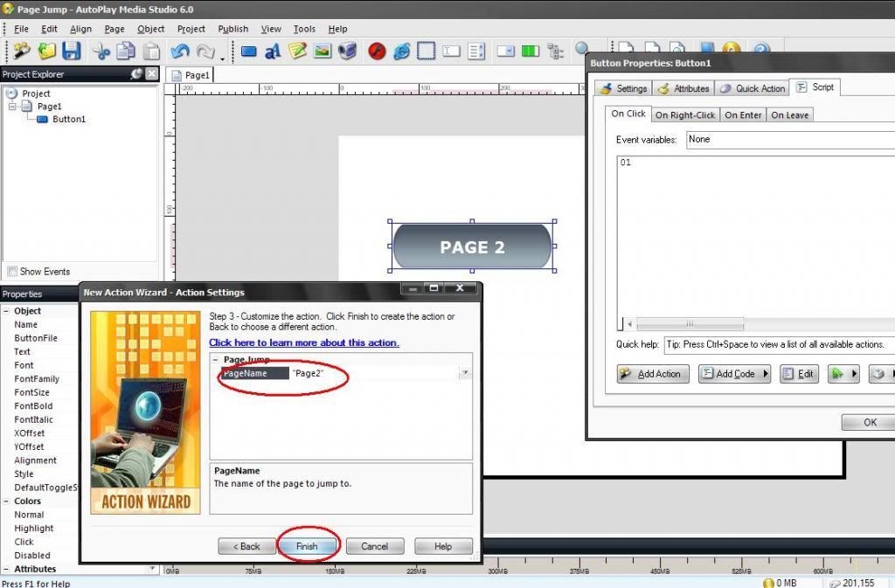Viewport: 895px width, 588px height.
Task: Insert a Label object using the 'a' icon
Action: [x=273, y=52]
